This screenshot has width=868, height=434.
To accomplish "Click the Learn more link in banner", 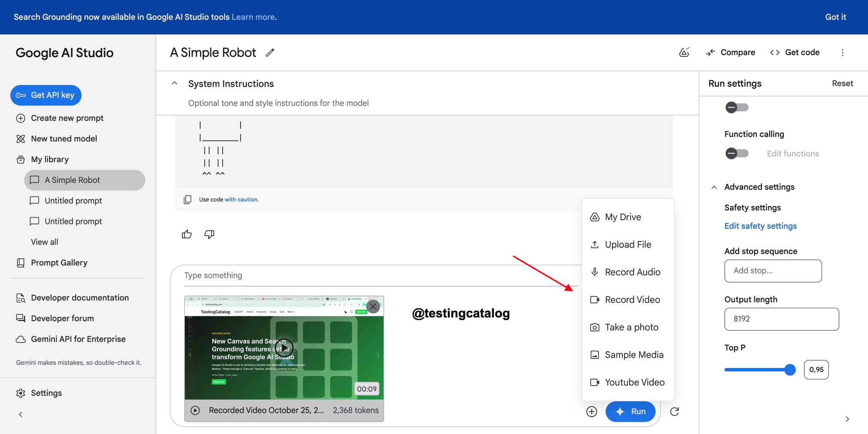I will [x=253, y=17].
